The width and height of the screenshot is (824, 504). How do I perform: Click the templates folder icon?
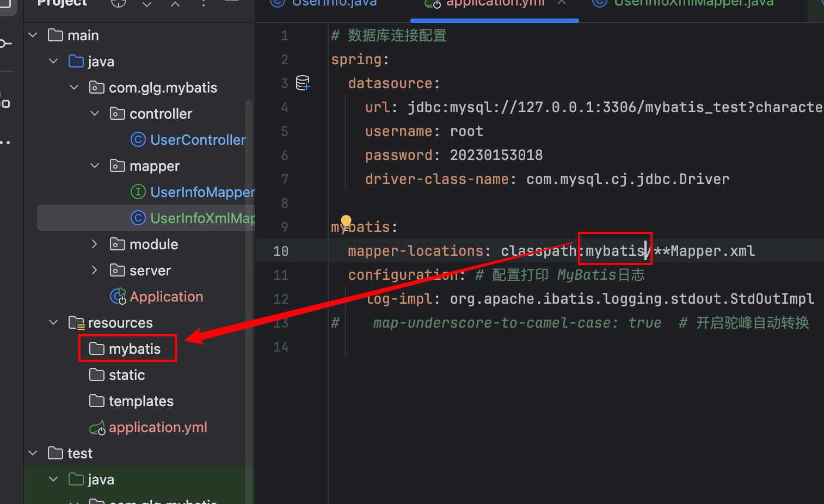(x=97, y=401)
